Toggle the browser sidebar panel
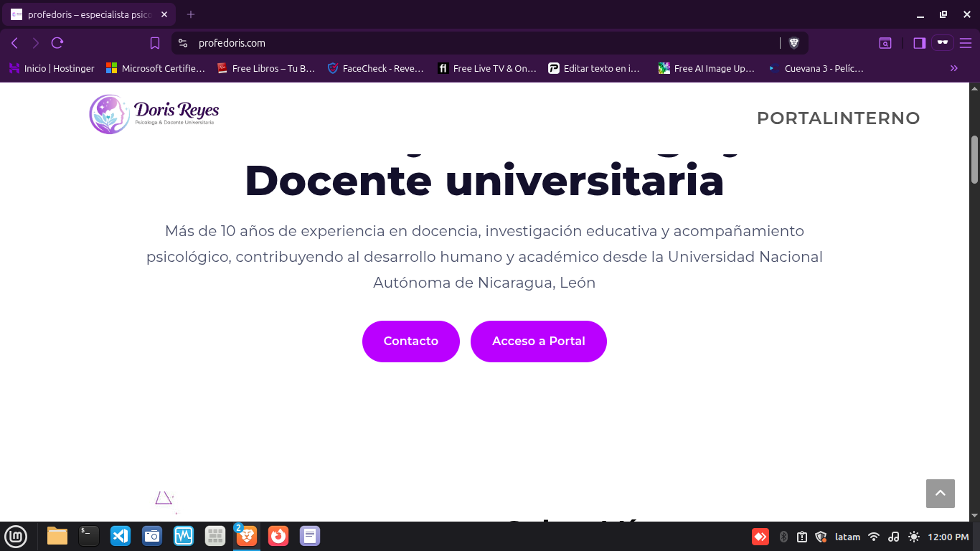 (x=919, y=43)
